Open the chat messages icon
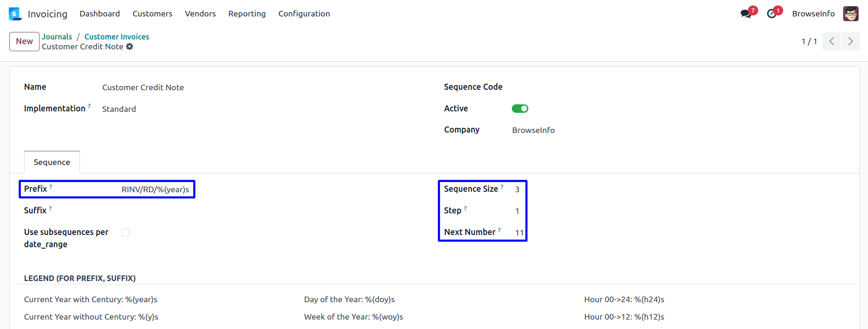Viewport: 868px width, 329px height. coord(746,14)
